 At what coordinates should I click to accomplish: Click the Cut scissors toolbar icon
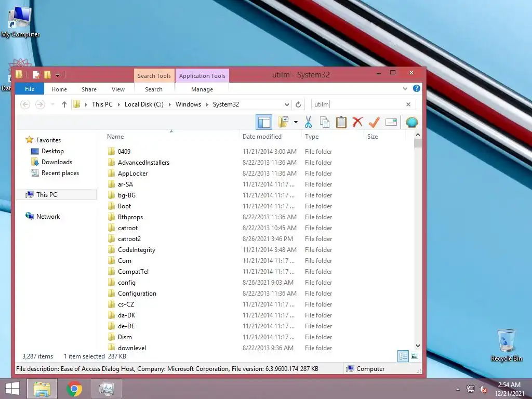click(x=308, y=122)
